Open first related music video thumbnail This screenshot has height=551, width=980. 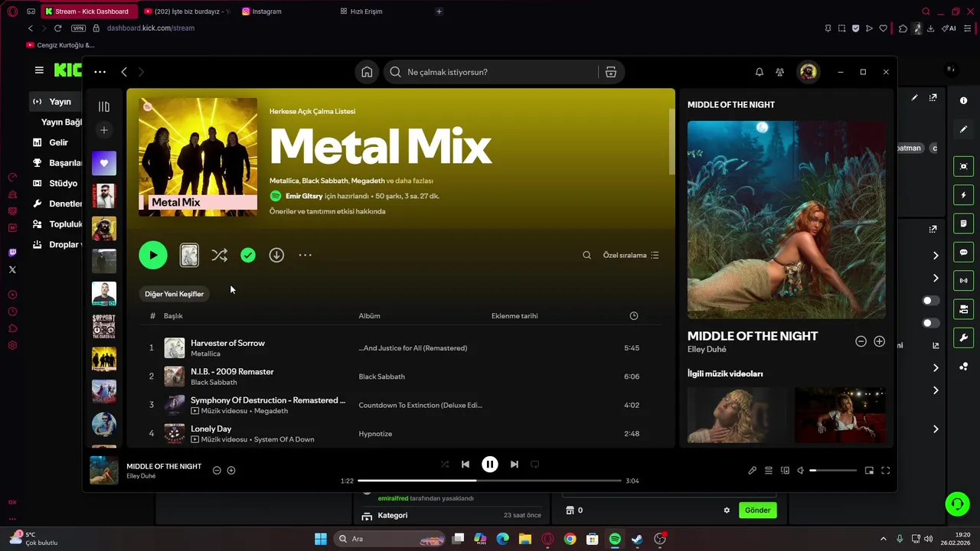pos(736,415)
